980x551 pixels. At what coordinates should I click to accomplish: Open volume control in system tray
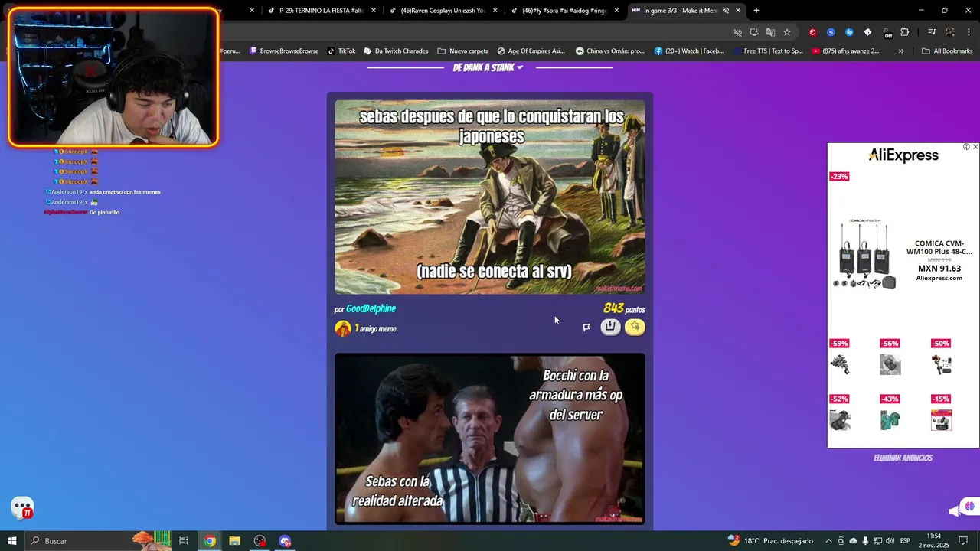click(890, 541)
